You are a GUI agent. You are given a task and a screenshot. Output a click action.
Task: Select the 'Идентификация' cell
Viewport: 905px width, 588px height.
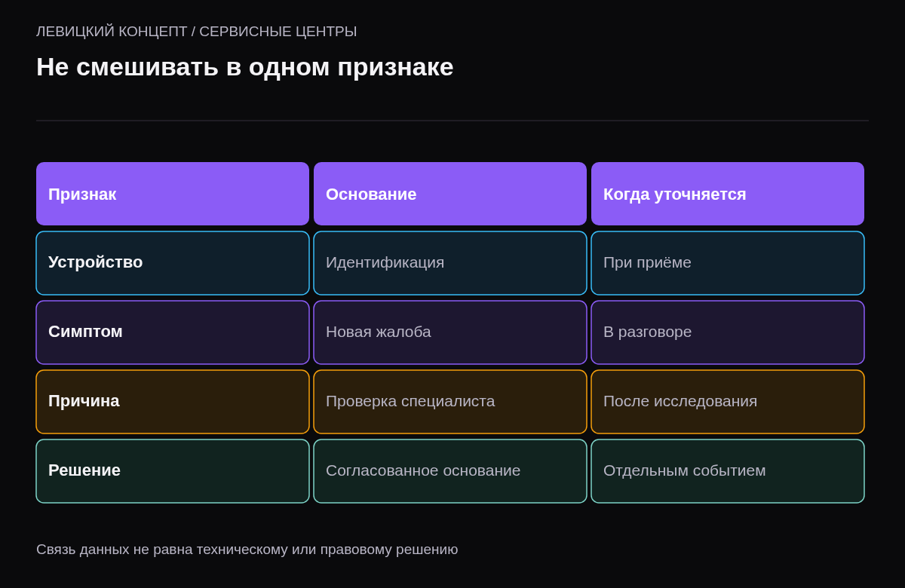tap(450, 263)
